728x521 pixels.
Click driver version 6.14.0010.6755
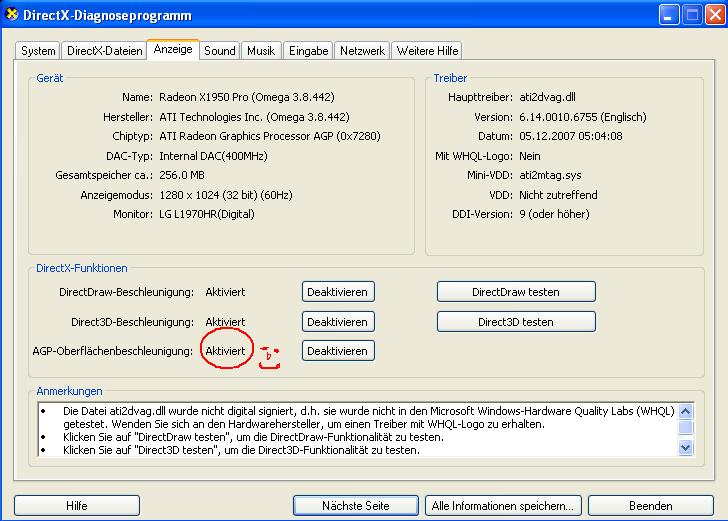click(x=583, y=117)
